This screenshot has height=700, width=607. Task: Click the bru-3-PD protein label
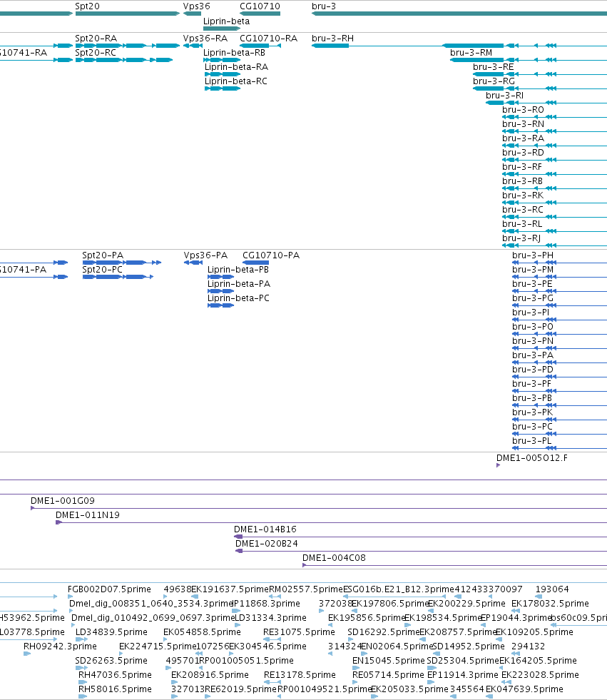[x=533, y=370]
